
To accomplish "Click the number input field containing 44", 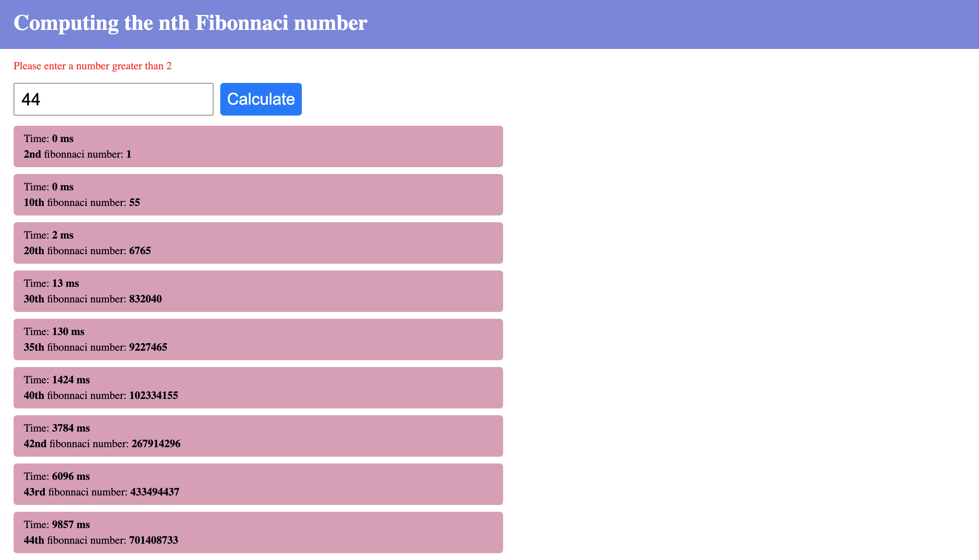I will tap(113, 99).
